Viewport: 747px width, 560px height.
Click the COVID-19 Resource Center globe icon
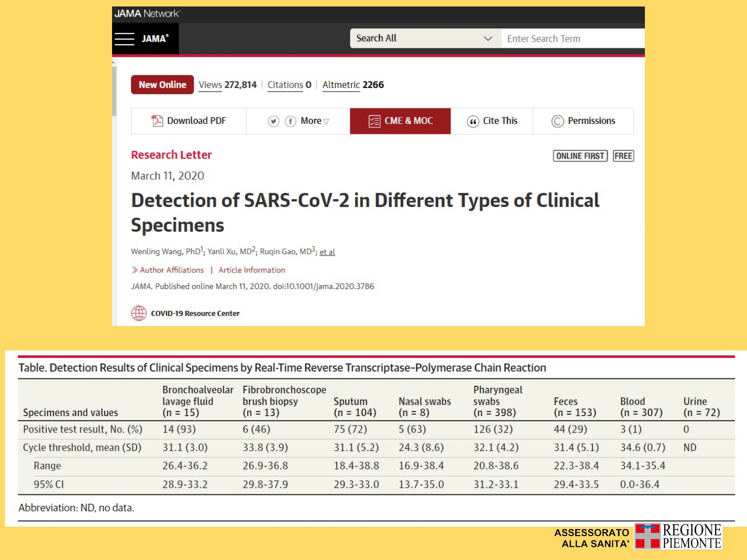click(139, 313)
